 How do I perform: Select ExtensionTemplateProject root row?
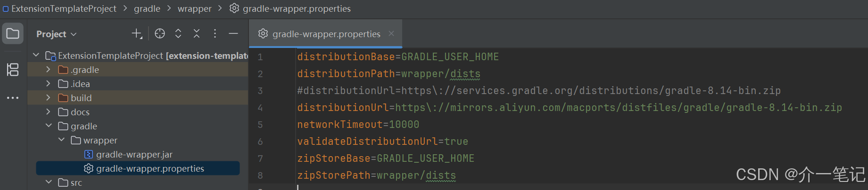(138, 55)
